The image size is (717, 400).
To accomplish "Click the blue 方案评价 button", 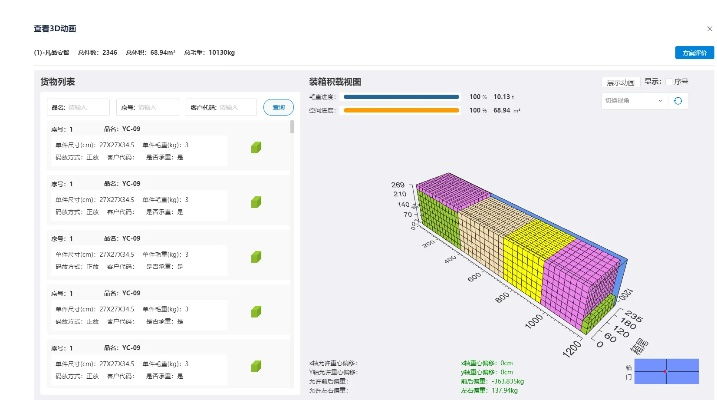I will point(695,53).
